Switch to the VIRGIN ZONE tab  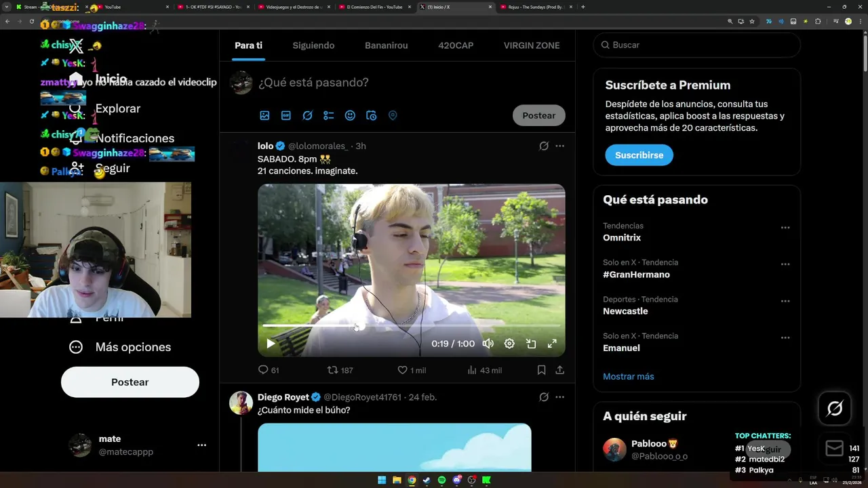click(532, 45)
